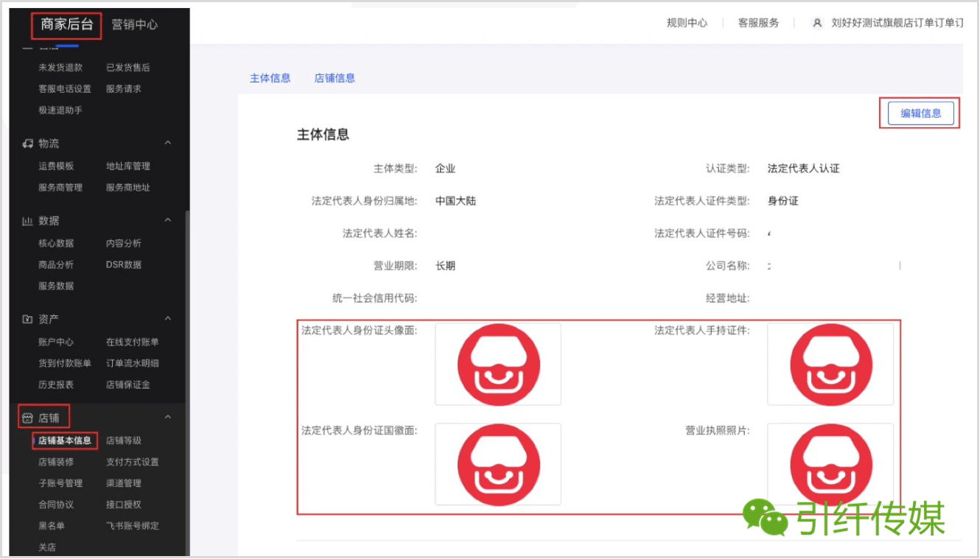
Task: Collapse the 店铺 sidebar section chevron
Action: (167, 417)
